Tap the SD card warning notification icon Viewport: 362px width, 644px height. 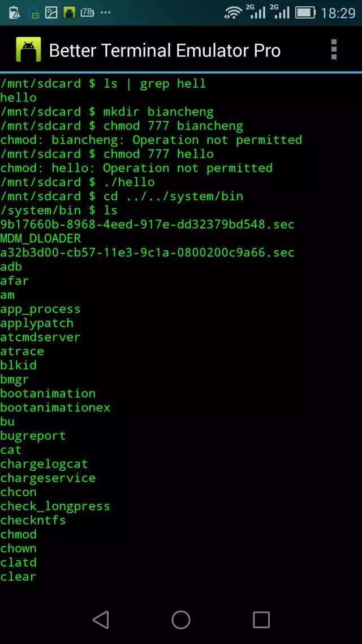(x=14, y=12)
